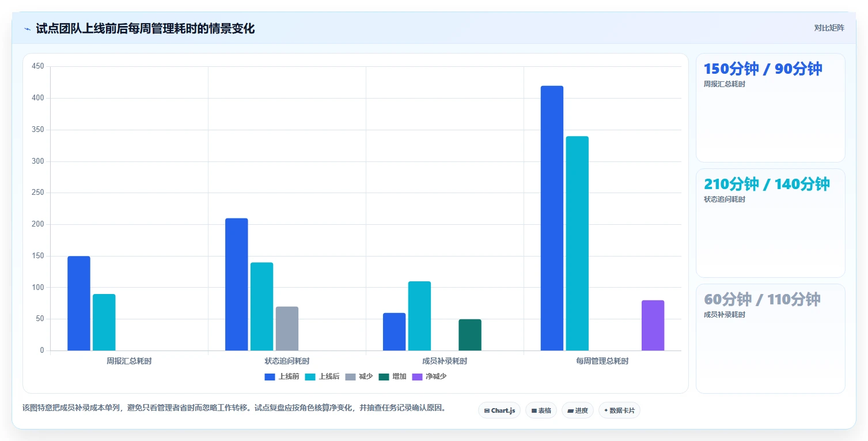Click the 上线前 bar for 周报汇总耗时

click(79, 303)
